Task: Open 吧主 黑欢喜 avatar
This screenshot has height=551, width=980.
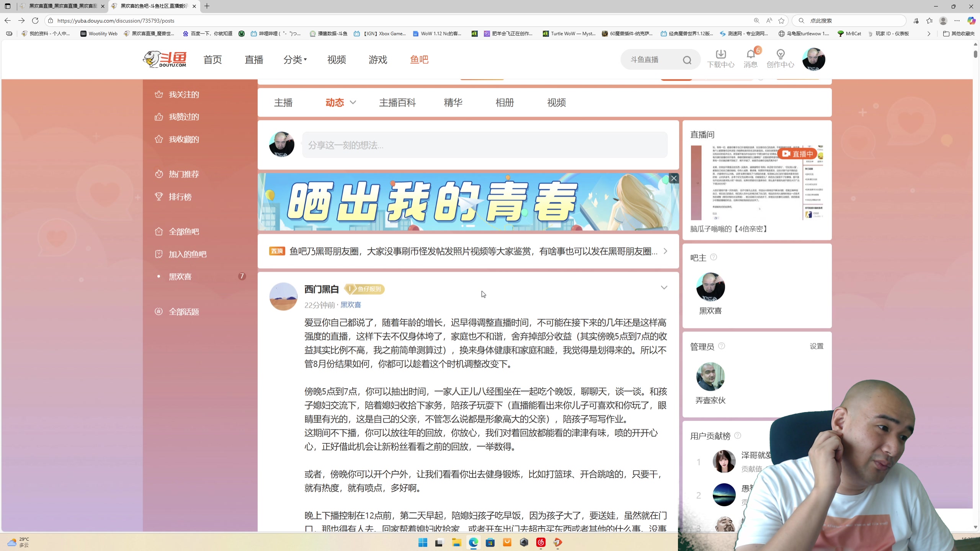Action: tap(710, 287)
